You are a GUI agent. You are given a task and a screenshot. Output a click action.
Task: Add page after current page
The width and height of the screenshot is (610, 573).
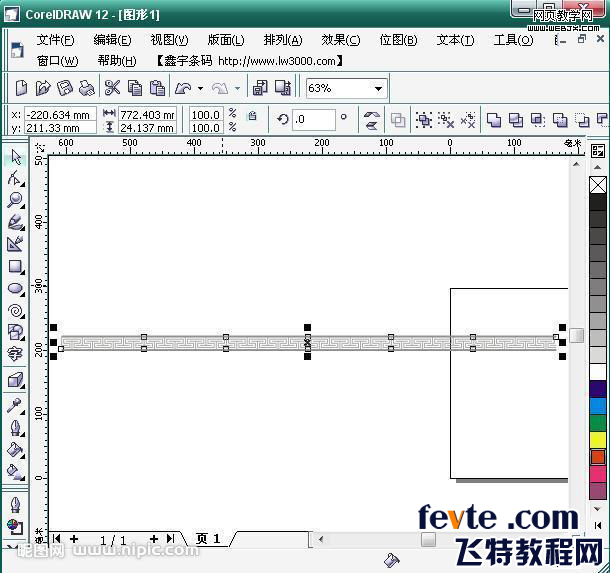(x=154, y=539)
